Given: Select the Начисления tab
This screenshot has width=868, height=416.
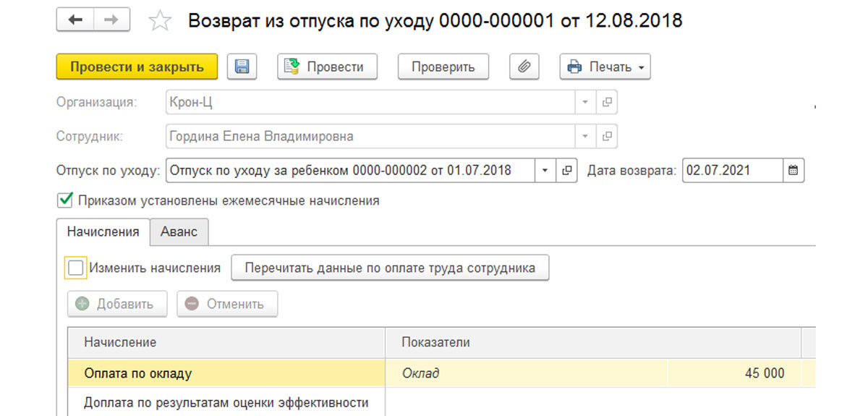Looking at the screenshot, I should point(103,232).
